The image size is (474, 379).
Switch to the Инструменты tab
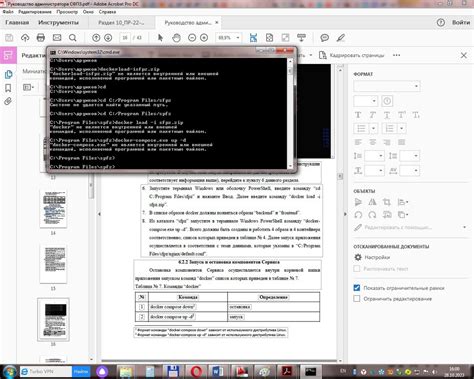pos(58,22)
